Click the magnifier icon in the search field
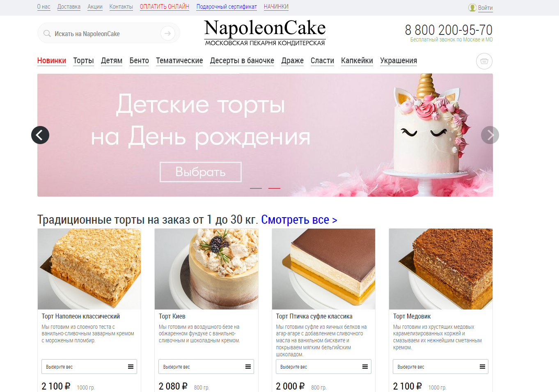 pyautogui.click(x=47, y=34)
